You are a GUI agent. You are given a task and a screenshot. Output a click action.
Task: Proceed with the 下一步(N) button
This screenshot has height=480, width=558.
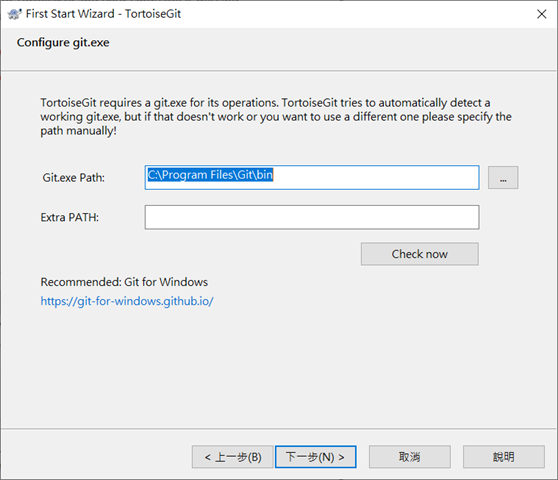click(315, 457)
